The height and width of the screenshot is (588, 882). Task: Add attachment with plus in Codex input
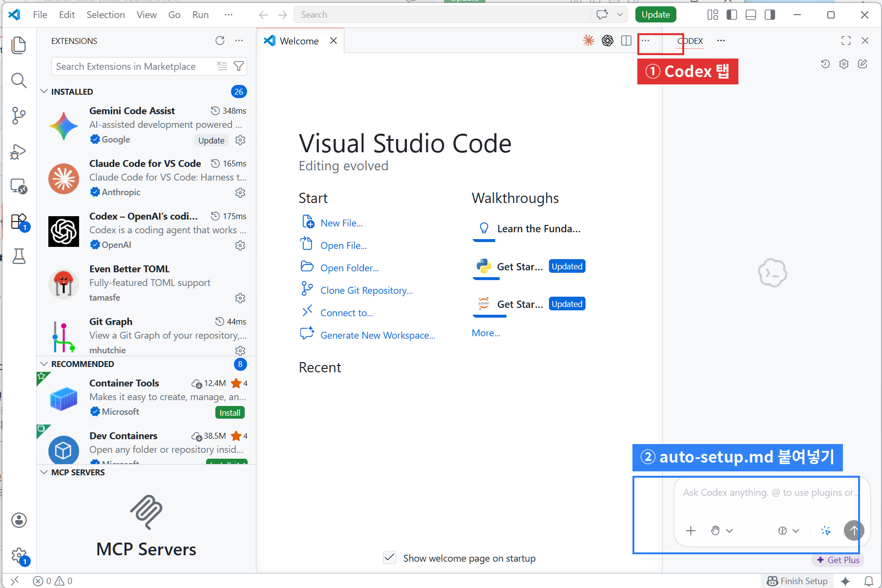pyautogui.click(x=691, y=530)
